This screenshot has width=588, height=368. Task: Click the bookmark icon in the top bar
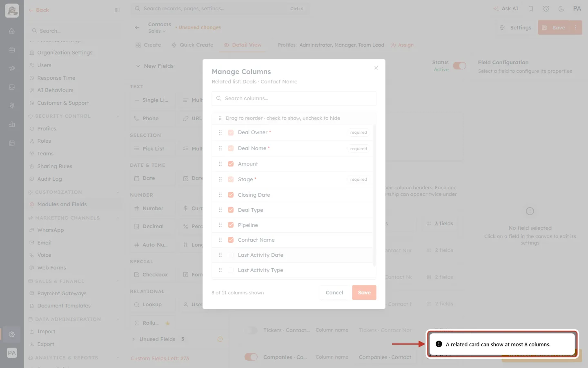530,9
